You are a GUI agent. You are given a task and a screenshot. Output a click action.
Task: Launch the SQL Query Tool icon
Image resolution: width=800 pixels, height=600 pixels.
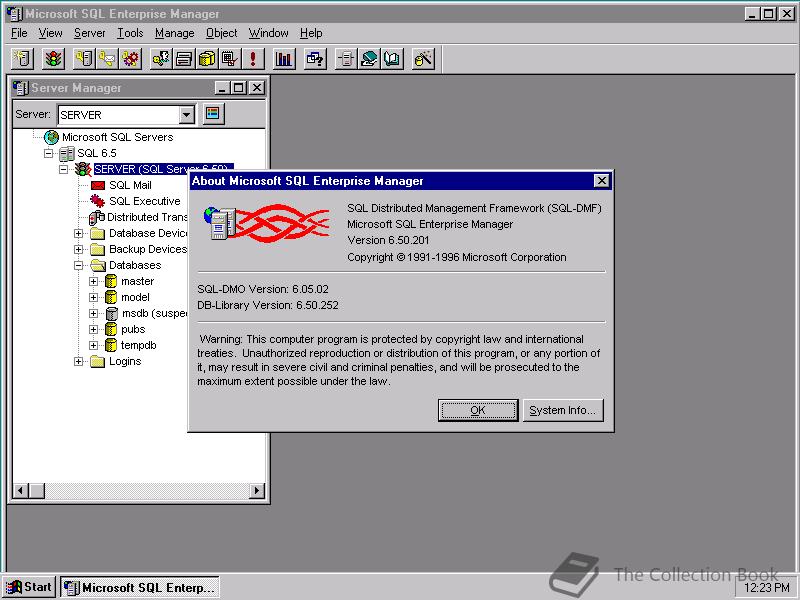tap(315, 59)
